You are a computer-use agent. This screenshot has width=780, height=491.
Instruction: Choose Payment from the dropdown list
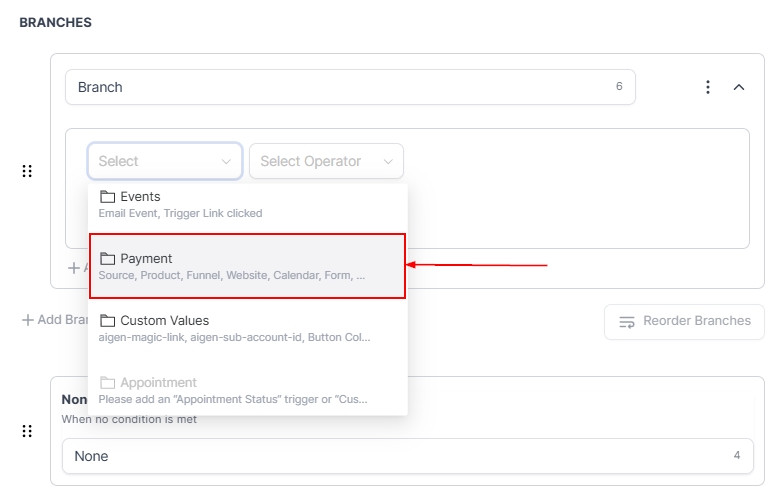(x=247, y=266)
